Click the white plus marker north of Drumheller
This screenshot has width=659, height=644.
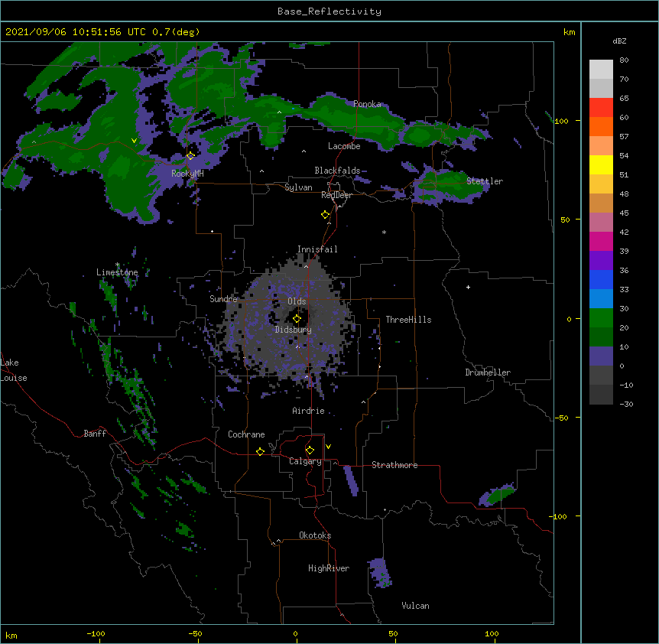[x=468, y=287]
